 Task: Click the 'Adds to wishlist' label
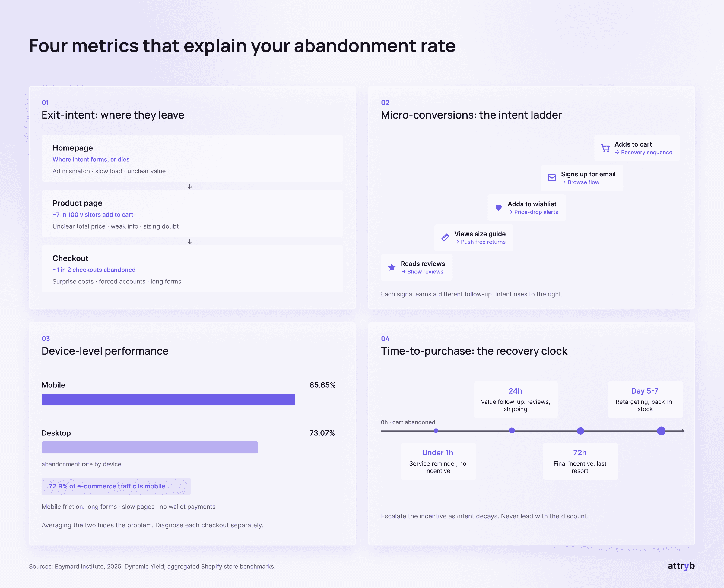click(532, 204)
